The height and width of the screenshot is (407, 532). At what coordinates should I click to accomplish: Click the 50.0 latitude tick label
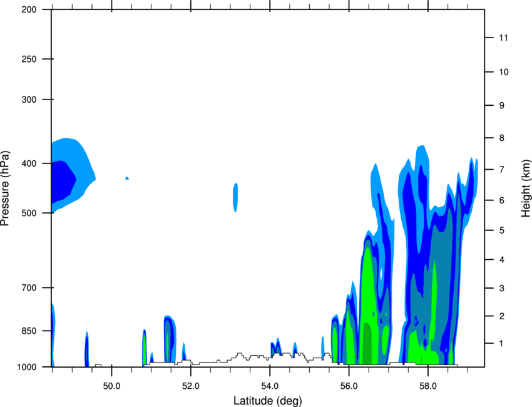[111, 386]
